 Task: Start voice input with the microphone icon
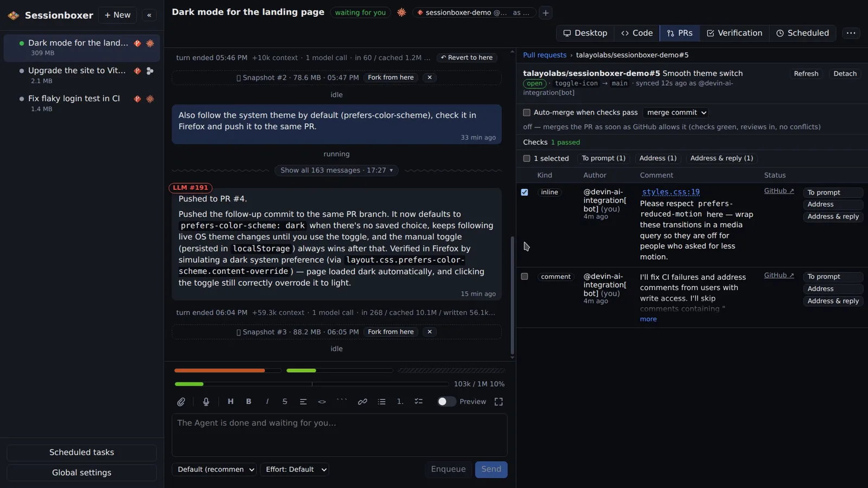(x=206, y=402)
